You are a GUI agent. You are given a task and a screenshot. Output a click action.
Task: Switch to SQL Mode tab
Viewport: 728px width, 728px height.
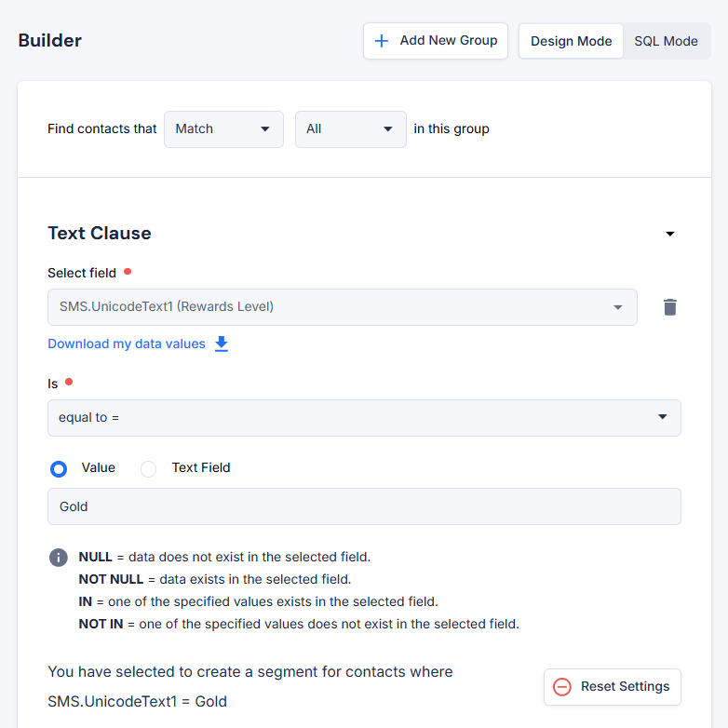point(666,41)
